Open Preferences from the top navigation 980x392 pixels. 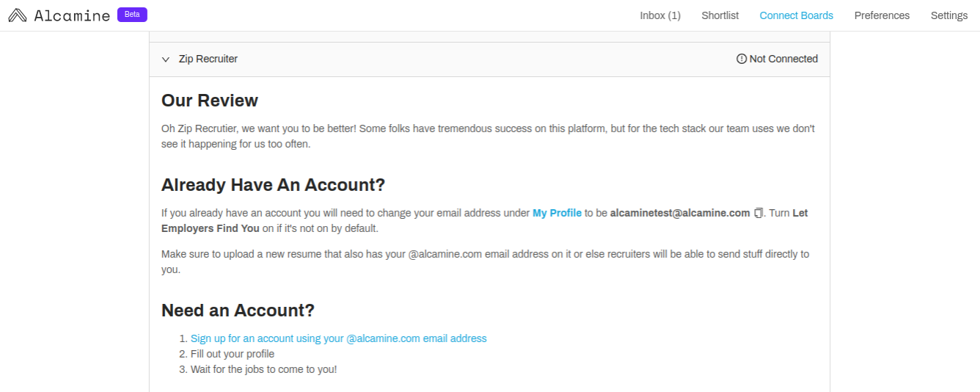point(882,15)
